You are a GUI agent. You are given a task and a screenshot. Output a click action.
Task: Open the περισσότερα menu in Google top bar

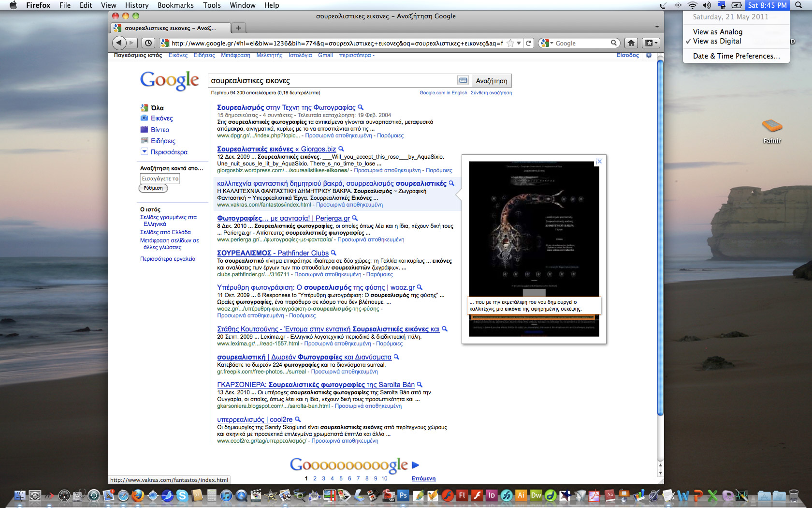357,55
